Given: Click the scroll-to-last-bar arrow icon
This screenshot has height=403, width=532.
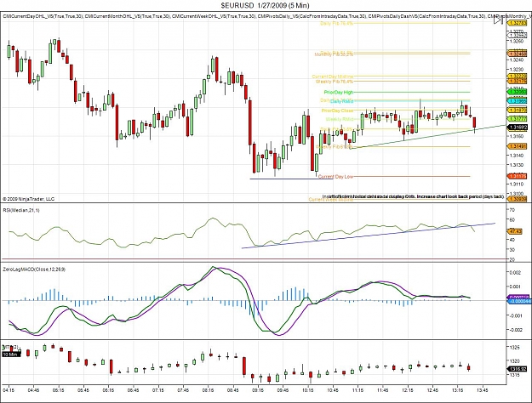Looking at the screenshot, I should 498,20.
